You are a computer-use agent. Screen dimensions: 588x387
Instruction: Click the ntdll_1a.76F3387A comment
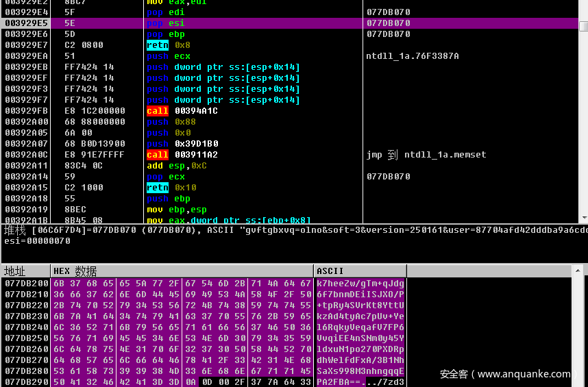coord(412,56)
